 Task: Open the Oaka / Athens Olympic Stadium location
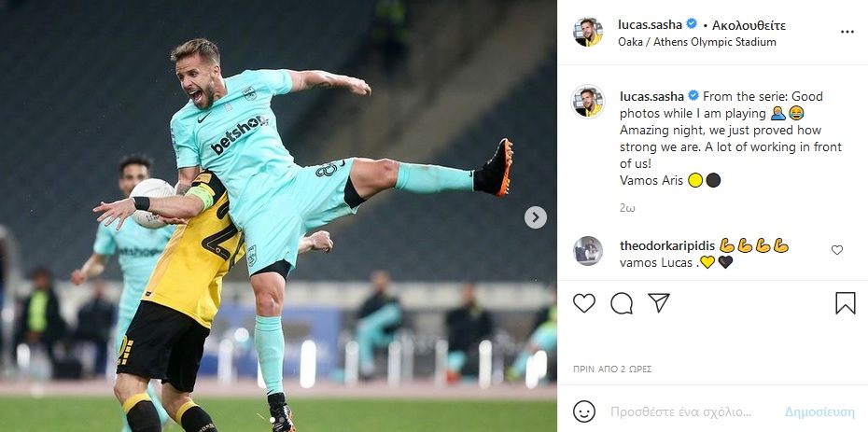[x=697, y=42]
